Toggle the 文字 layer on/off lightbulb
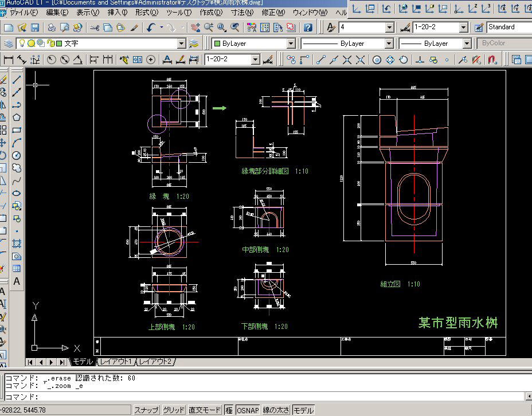532x416 pixels. tap(22, 44)
